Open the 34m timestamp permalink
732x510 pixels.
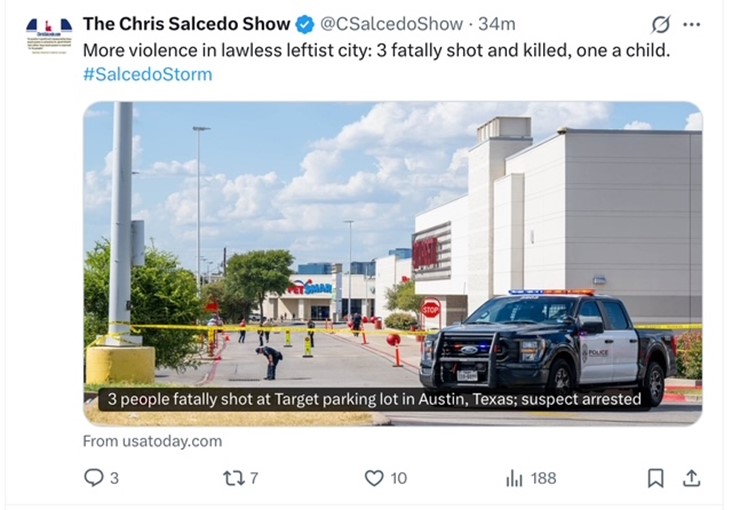497,24
